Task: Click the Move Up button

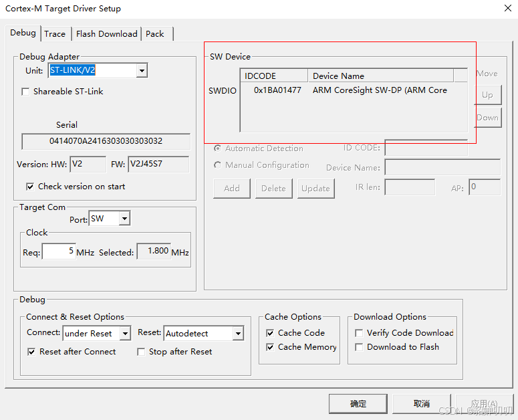Action: (488, 95)
